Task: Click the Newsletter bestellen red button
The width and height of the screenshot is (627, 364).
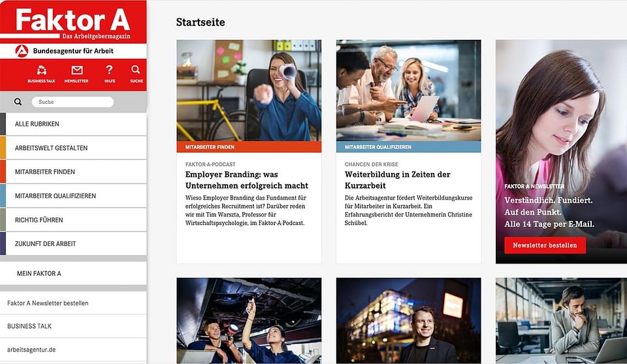Action: point(545,245)
